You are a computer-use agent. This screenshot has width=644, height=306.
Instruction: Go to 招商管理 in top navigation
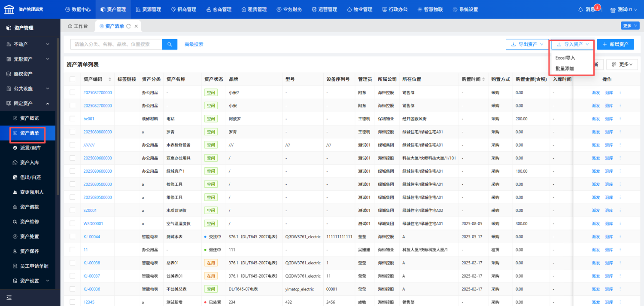183,9
